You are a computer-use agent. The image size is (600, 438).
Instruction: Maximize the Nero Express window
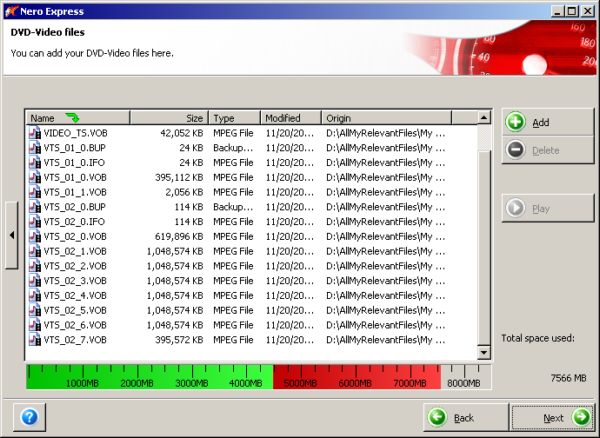coord(572,11)
